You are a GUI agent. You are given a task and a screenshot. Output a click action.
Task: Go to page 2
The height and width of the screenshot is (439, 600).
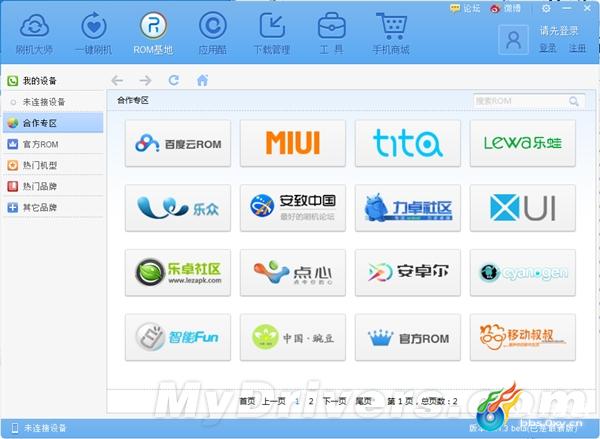click(x=311, y=401)
